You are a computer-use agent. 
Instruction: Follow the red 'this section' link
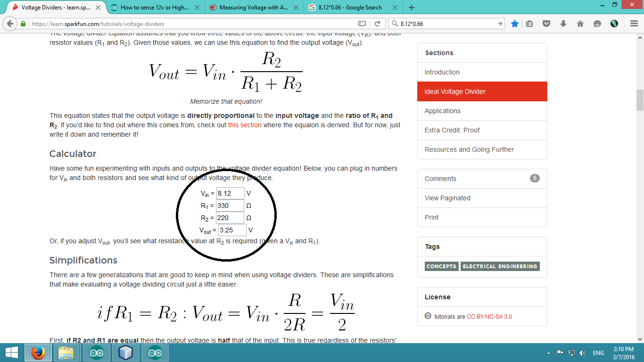(245, 125)
